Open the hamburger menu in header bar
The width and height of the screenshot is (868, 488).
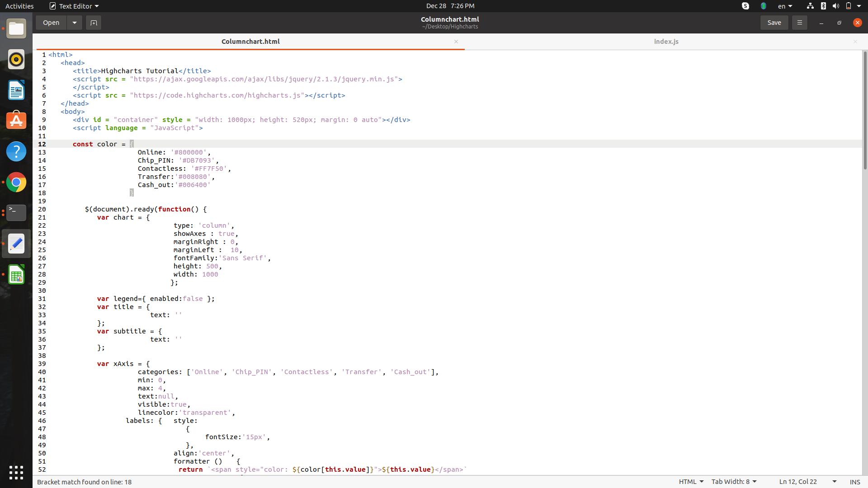[x=799, y=23]
